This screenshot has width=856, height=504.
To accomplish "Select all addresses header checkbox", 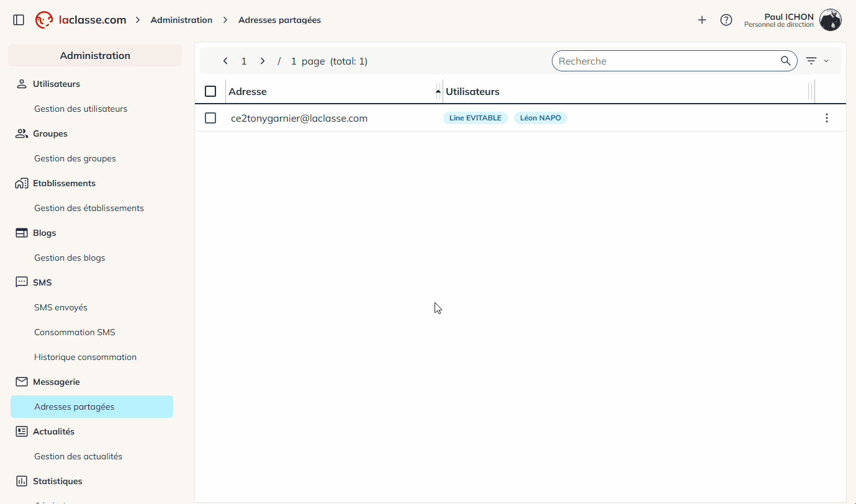I will [210, 91].
